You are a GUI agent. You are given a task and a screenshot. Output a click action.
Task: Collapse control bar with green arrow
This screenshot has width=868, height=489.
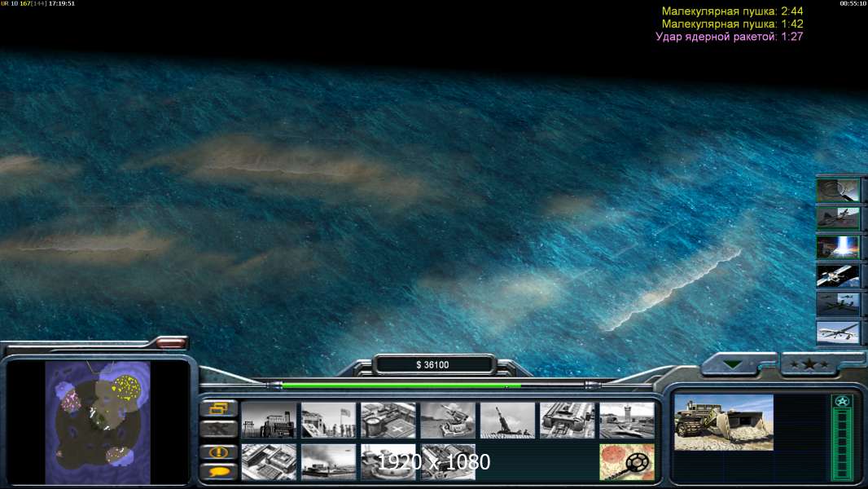[x=733, y=365]
